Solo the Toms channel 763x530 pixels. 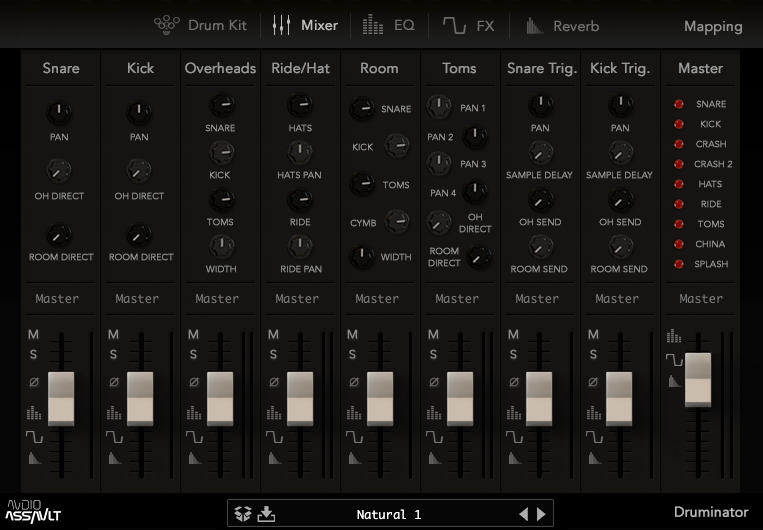(x=433, y=354)
